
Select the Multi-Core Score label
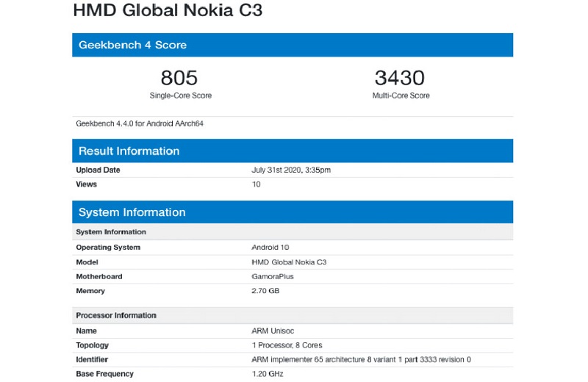401,95
